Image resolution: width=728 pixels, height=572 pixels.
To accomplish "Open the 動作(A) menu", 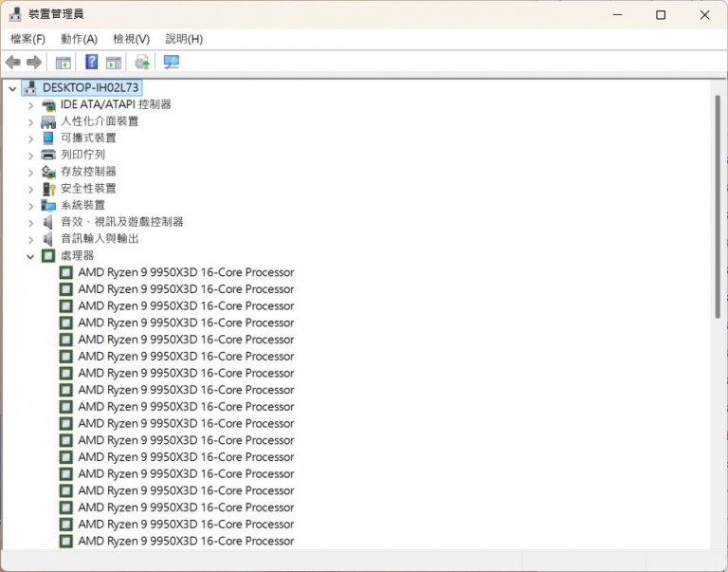I will 80,39.
